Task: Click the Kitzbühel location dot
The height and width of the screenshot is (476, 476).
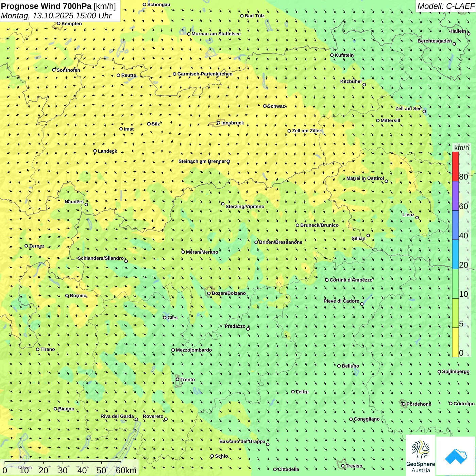Action: [x=364, y=85]
